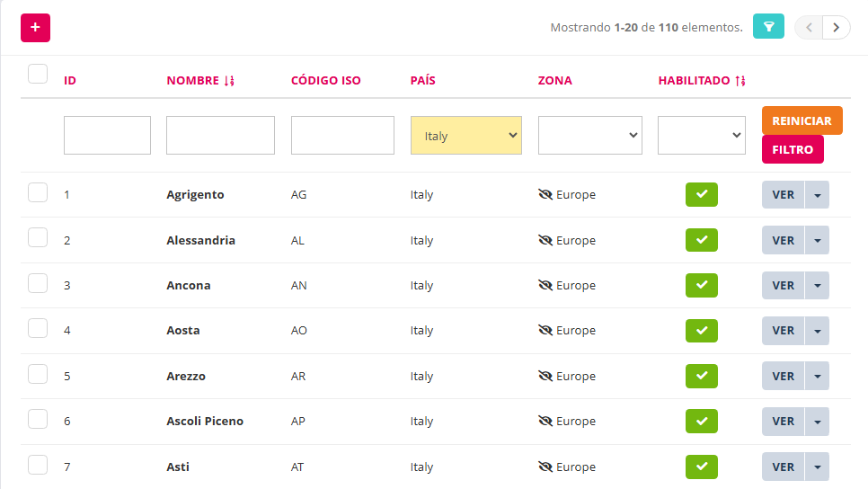Click the orange Reiniciar button

coord(802,120)
